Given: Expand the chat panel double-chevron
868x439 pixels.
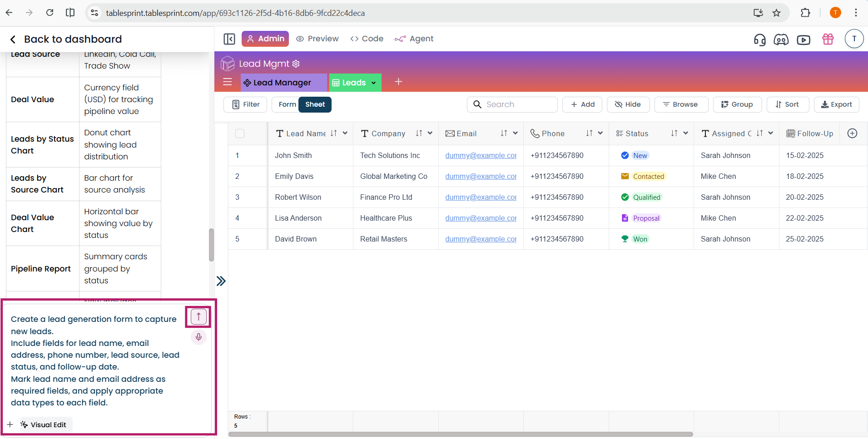Looking at the screenshot, I should (x=221, y=281).
